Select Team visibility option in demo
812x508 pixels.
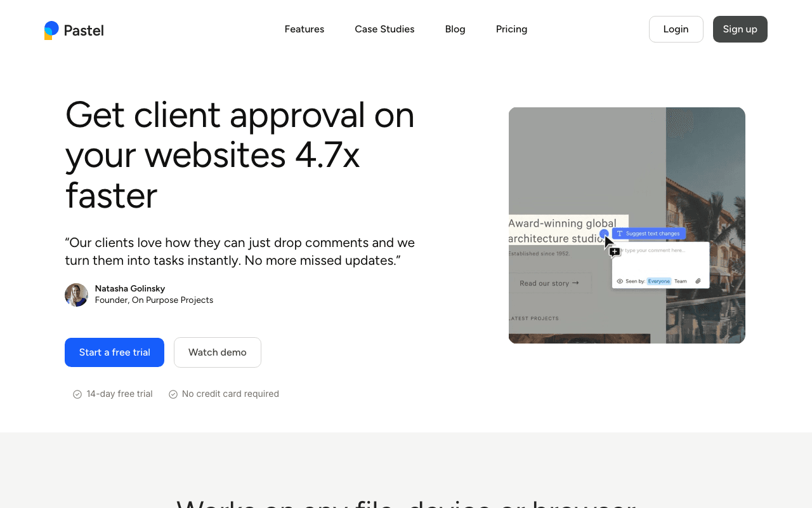[681, 281]
